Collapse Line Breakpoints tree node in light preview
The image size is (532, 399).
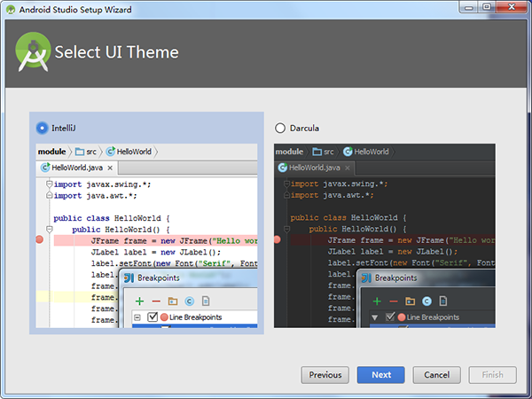138,317
